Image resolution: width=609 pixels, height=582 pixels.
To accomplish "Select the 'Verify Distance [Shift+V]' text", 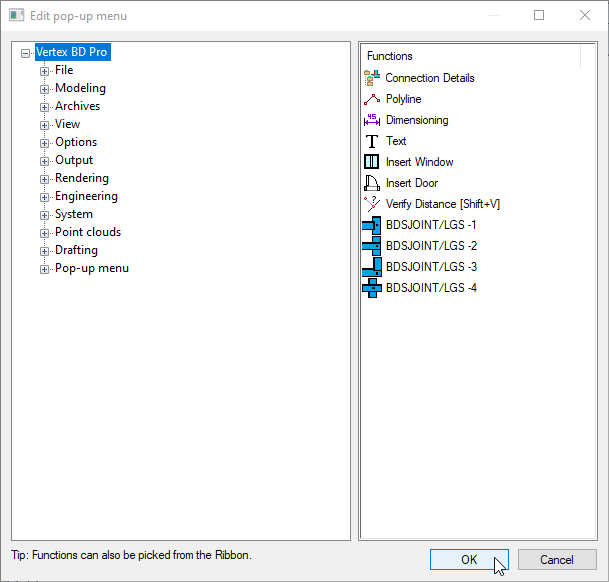I will 443,204.
